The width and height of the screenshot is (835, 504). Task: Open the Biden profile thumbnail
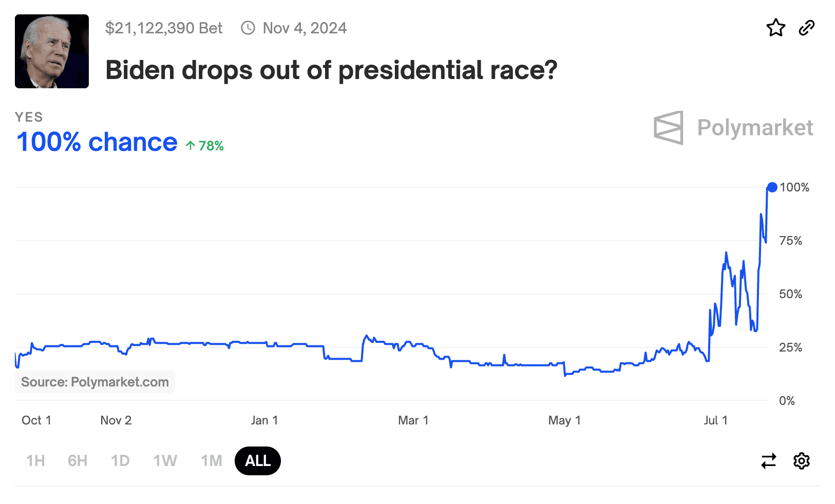pyautogui.click(x=52, y=51)
